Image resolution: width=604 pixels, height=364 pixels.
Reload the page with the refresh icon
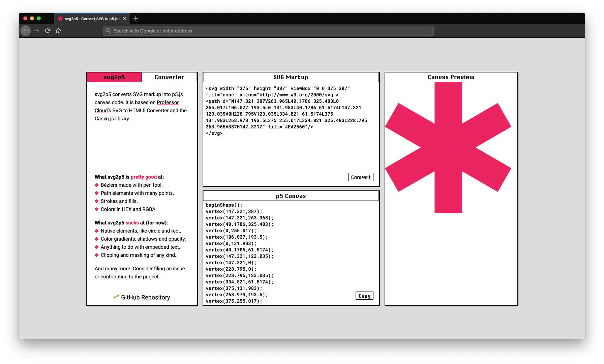[48, 31]
